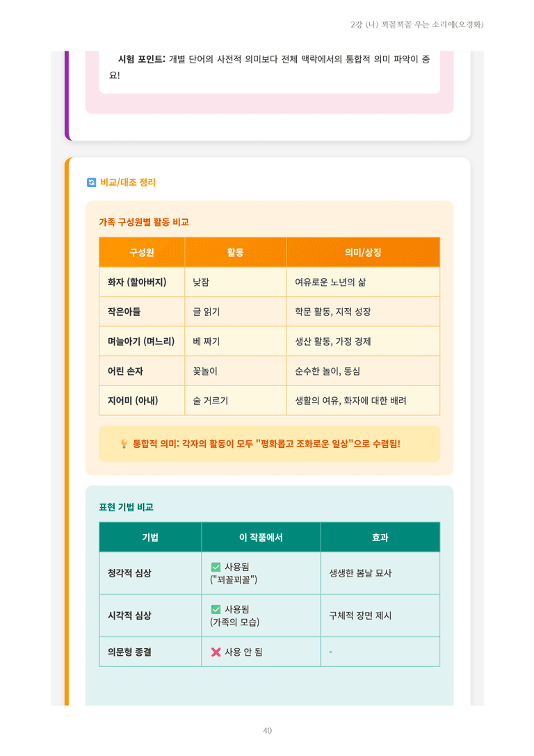Select the 어린 손자 cell

tap(142, 371)
